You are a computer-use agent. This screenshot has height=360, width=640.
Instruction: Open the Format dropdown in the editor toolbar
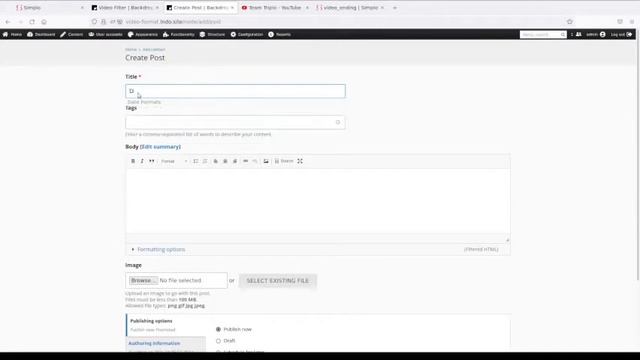pyautogui.click(x=174, y=161)
